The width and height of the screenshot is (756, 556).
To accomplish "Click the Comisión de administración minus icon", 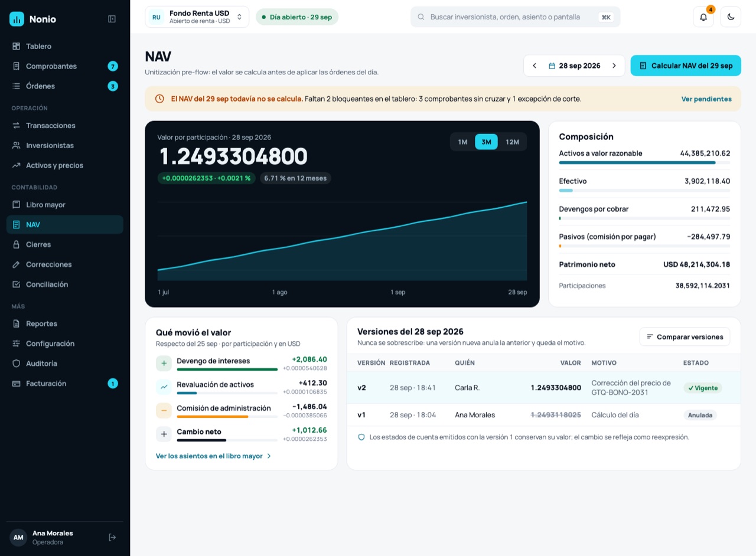I will click(164, 411).
